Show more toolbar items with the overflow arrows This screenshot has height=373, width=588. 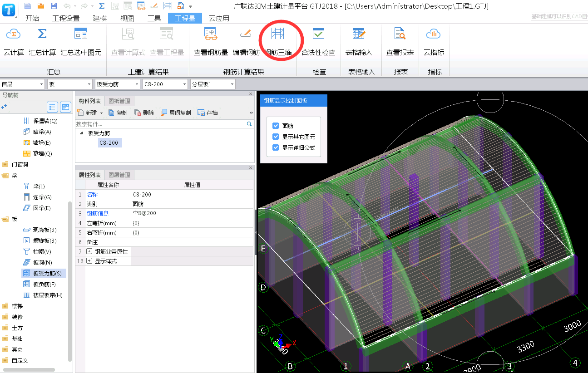point(251,113)
